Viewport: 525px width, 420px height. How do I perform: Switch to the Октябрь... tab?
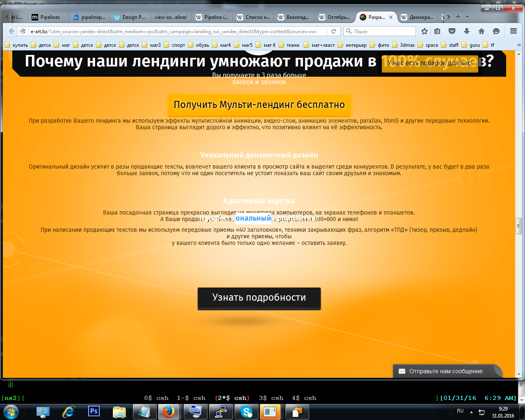335,17
